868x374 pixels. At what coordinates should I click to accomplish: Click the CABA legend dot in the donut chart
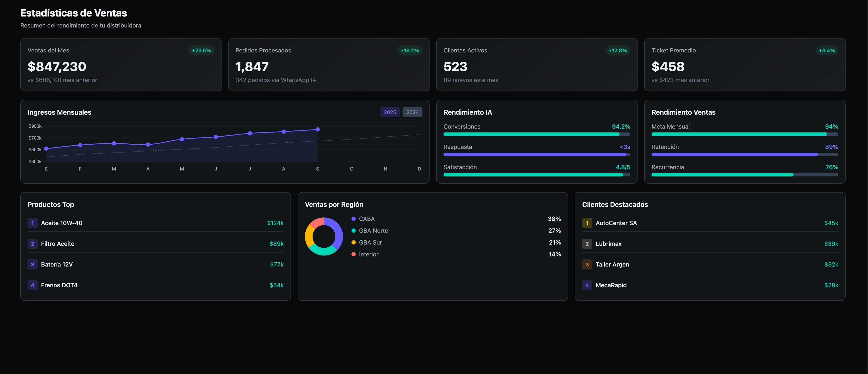tap(353, 219)
